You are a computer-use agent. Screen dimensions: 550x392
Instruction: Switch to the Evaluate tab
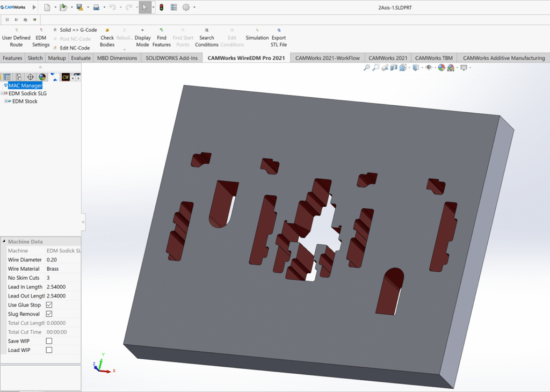point(81,58)
